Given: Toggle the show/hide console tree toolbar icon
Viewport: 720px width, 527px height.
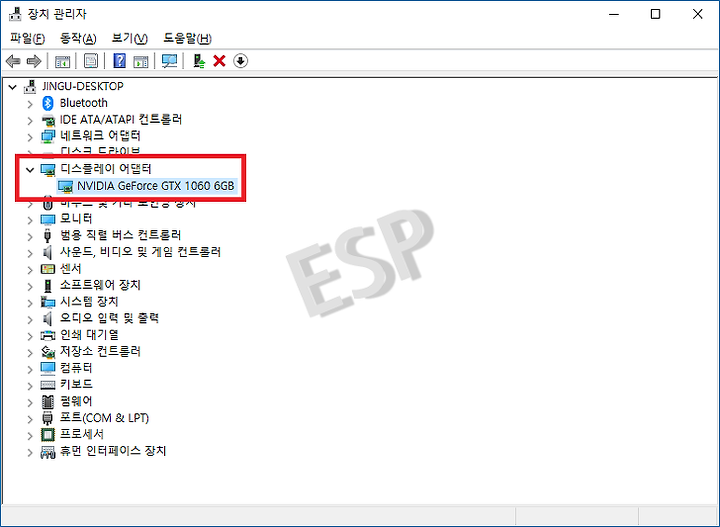Looking at the screenshot, I should tap(62, 61).
